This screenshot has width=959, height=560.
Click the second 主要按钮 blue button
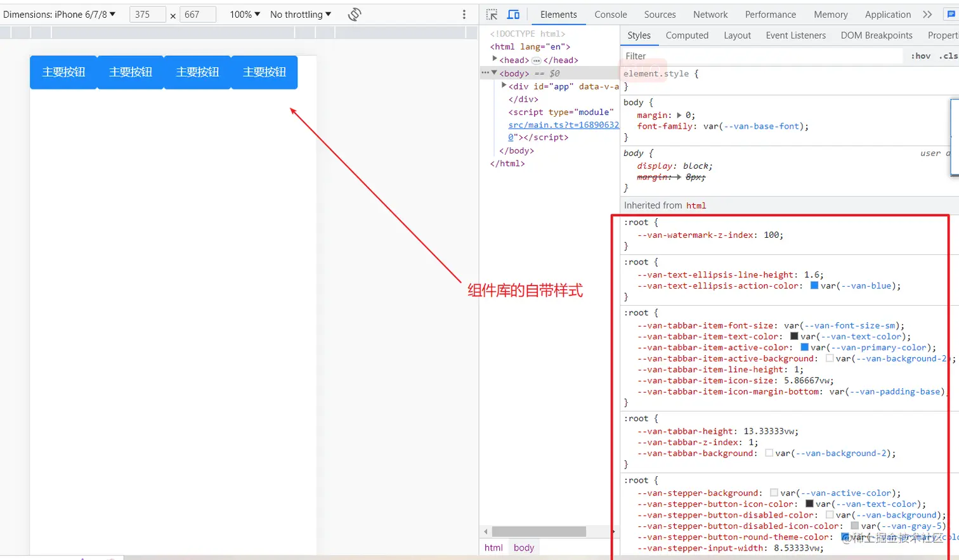click(x=131, y=72)
